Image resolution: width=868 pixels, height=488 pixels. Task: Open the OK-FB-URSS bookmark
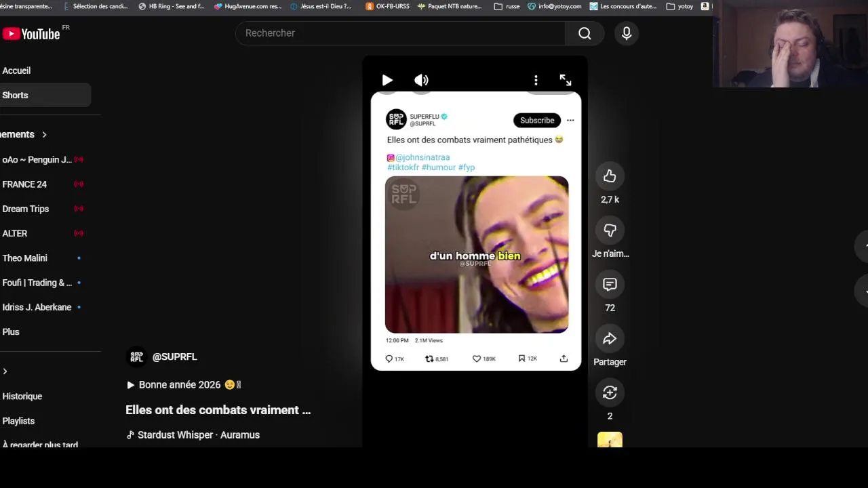click(387, 6)
